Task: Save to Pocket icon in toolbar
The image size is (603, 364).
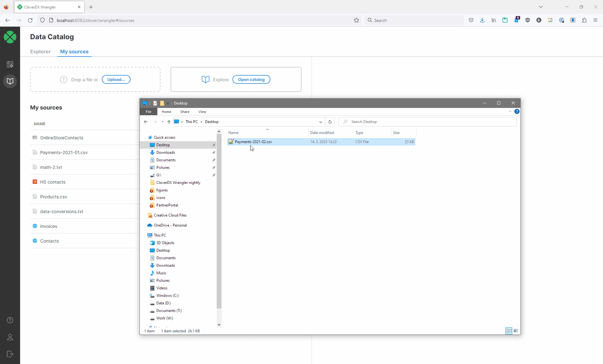Action: click(471, 20)
